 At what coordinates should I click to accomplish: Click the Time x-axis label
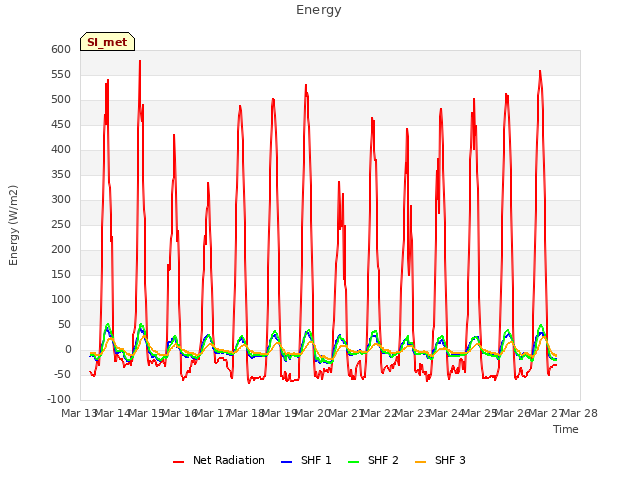[566, 429]
